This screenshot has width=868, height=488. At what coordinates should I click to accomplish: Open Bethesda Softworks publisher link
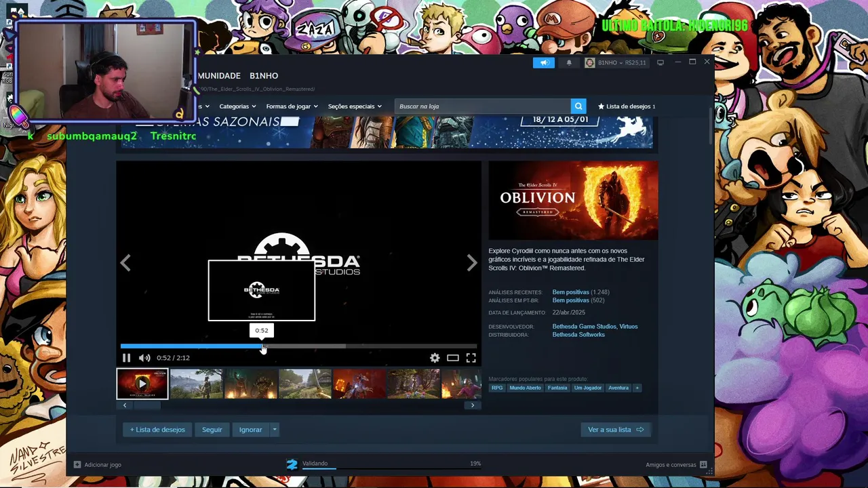[578, 335]
